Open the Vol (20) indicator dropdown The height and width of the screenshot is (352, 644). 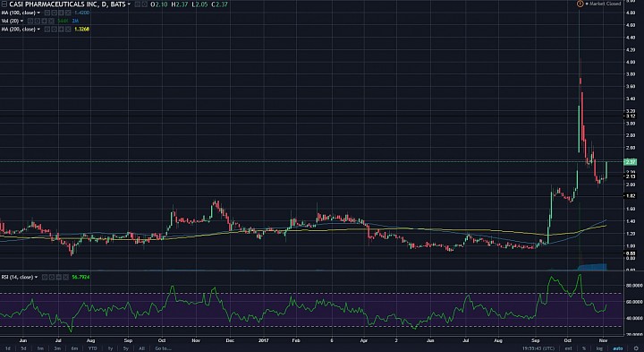coord(21,21)
